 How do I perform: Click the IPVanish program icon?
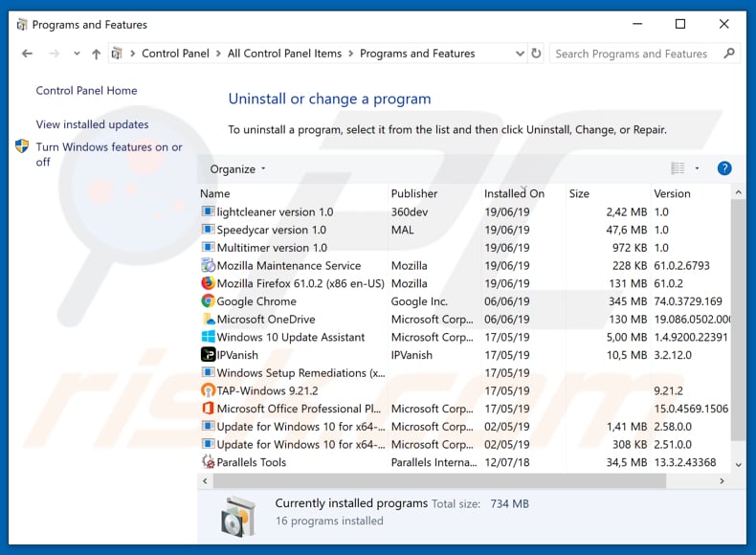click(208, 354)
